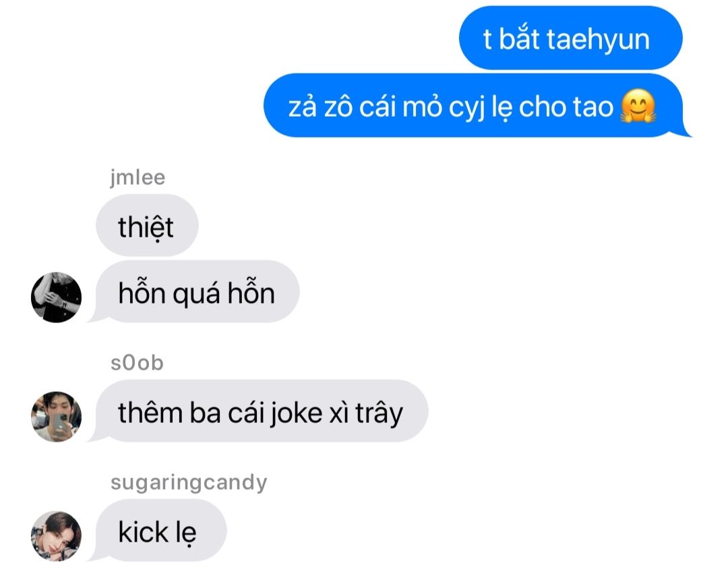Tap the word 'taehyun' in blue bubble
Screen dimensions: 728x574
click(x=598, y=40)
